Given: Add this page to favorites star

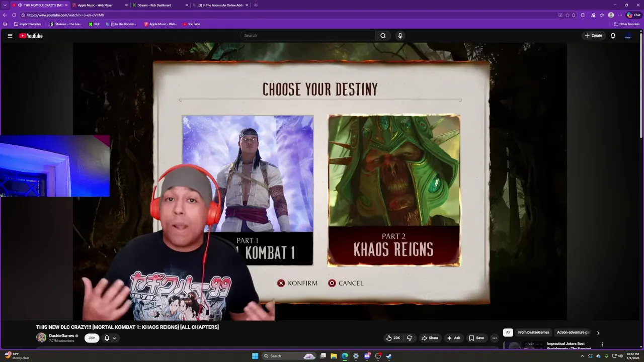Looking at the screenshot, I should coord(568,15).
